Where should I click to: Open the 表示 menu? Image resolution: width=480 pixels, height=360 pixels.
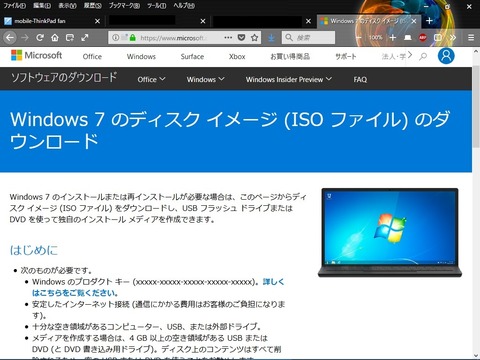67,6
